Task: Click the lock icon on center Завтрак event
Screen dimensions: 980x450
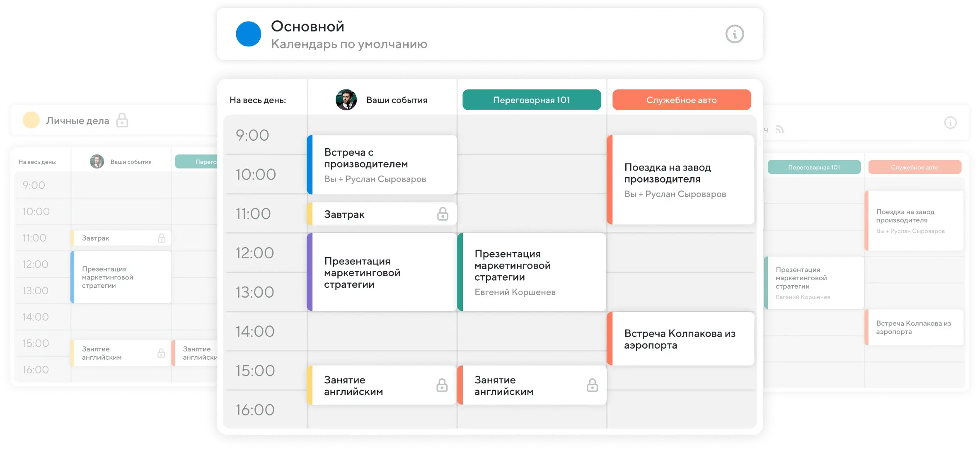Action: click(443, 214)
